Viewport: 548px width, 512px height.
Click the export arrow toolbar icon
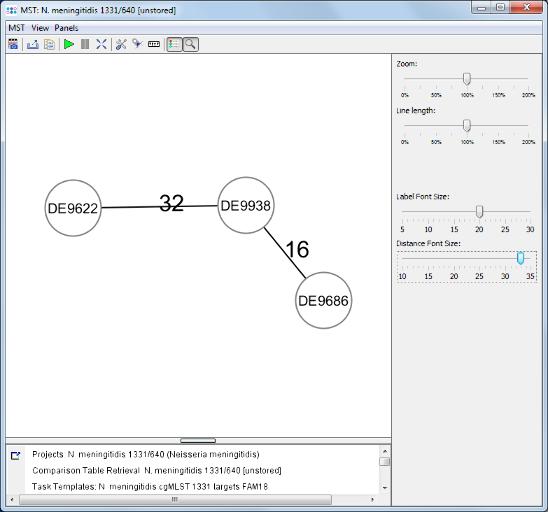click(x=33, y=44)
